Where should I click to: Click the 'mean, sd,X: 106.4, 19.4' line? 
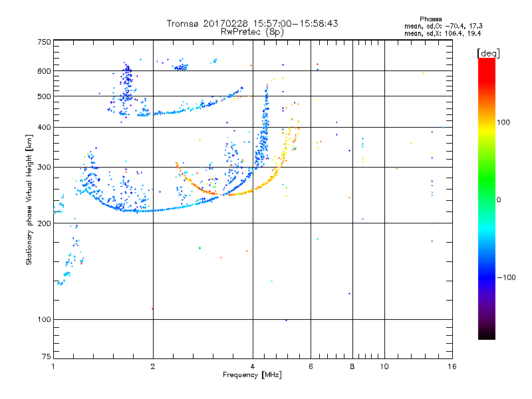click(x=442, y=33)
